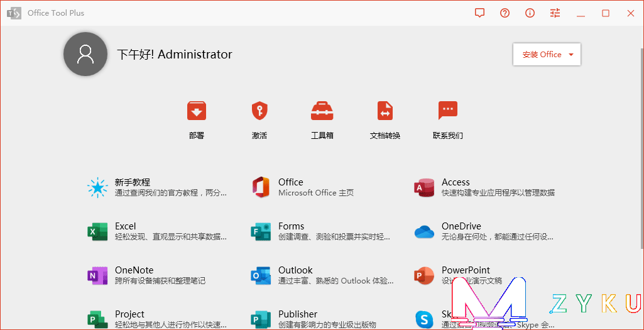The height and width of the screenshot is (330, 644).
Task: Click the help question mark icon
Action: (505, 13)
